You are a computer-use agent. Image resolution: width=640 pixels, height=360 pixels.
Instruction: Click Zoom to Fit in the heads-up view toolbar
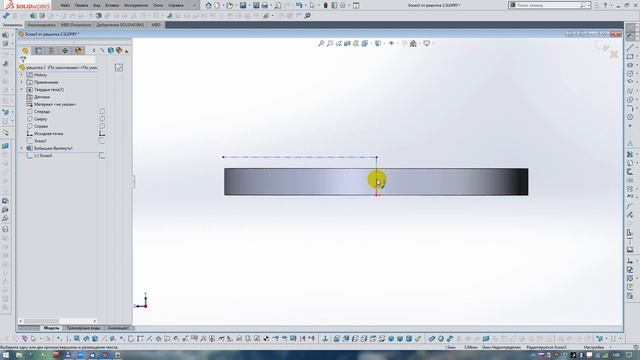[x=321, y=43]
